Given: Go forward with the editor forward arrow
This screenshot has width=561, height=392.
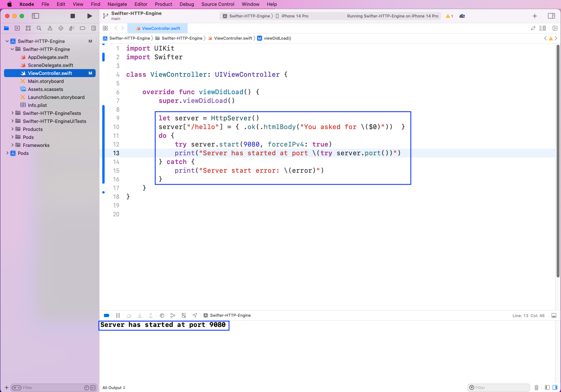Looking at the screenshot, I should coord(123,28).
